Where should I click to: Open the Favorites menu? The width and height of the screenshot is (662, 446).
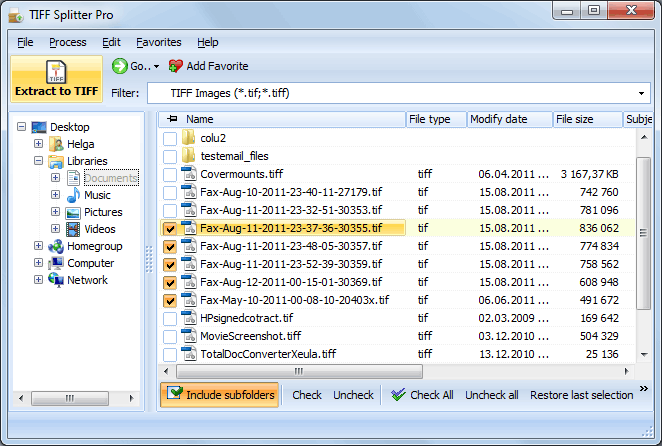158,42
